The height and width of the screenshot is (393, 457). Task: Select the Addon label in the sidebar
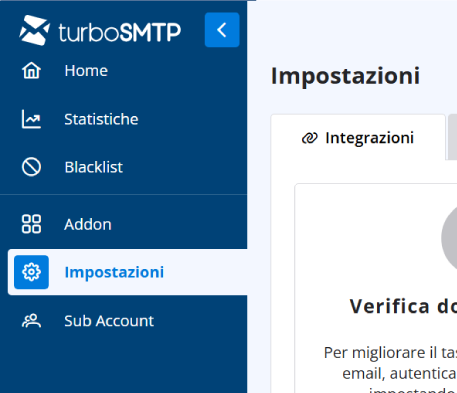pyautogui.click(x=88, y=224)
